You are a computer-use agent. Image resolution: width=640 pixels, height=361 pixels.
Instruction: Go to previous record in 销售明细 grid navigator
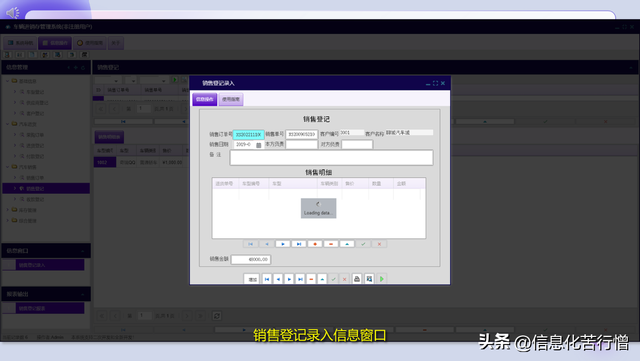coord(267,244)
